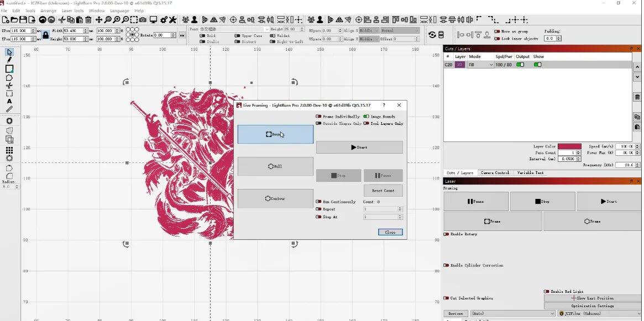Toggle Enable Rotary switch
Image resolution: width=644 pixels, height=321 pixels.
(446, 234)
